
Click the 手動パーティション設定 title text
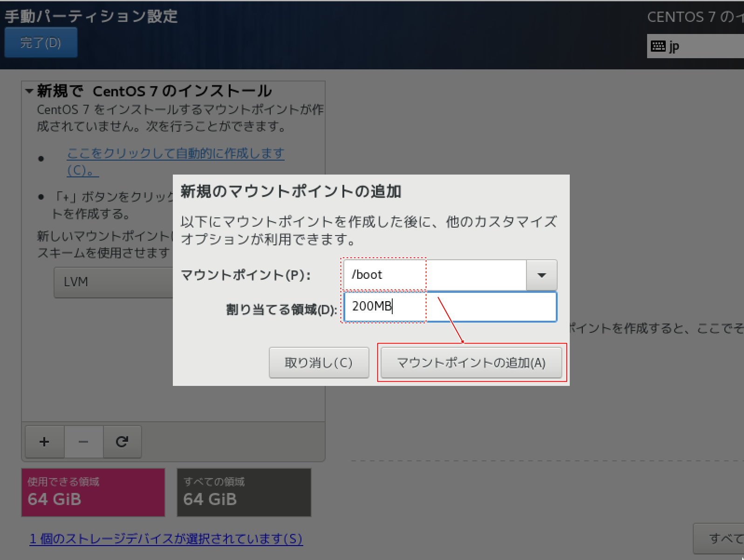pyautogui.click(x=91, y=16)
